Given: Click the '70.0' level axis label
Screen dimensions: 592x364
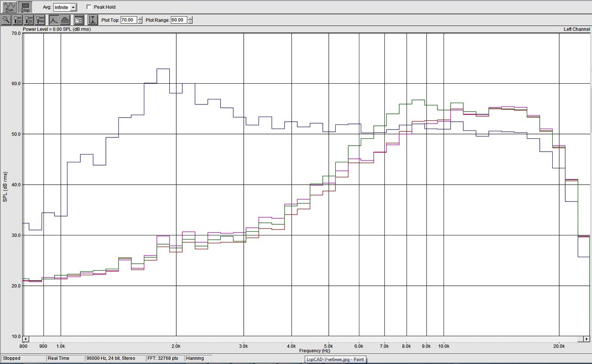Looking at the screenshot, I should 16,33.
